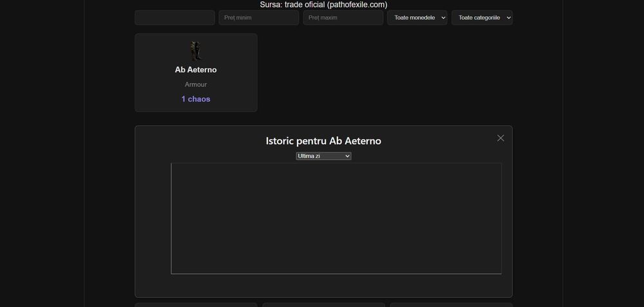Click the Ab Aeterno boots icon
The width and height of the screenshot is (644, 307).
coord(196,50)
